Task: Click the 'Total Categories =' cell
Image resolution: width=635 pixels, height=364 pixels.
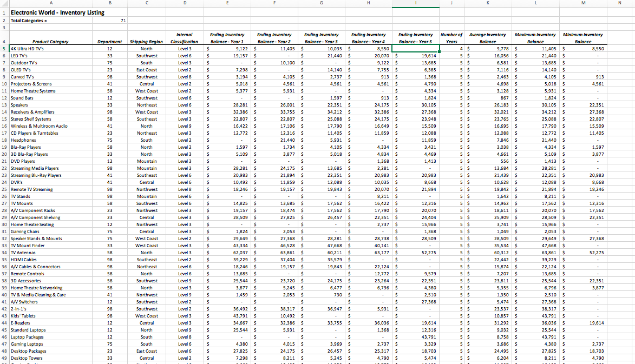Action: point(51,21)
